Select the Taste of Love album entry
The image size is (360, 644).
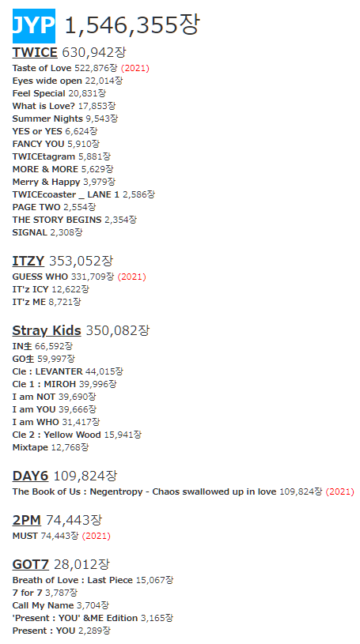pyautogui.click(x=42, y=68)
